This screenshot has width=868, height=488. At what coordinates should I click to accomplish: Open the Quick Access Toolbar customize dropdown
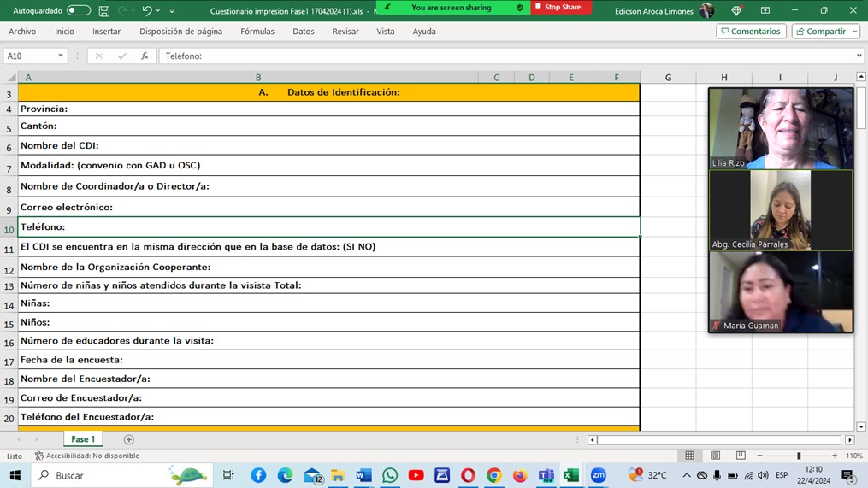pyautogui.click(x=172, y=11)
